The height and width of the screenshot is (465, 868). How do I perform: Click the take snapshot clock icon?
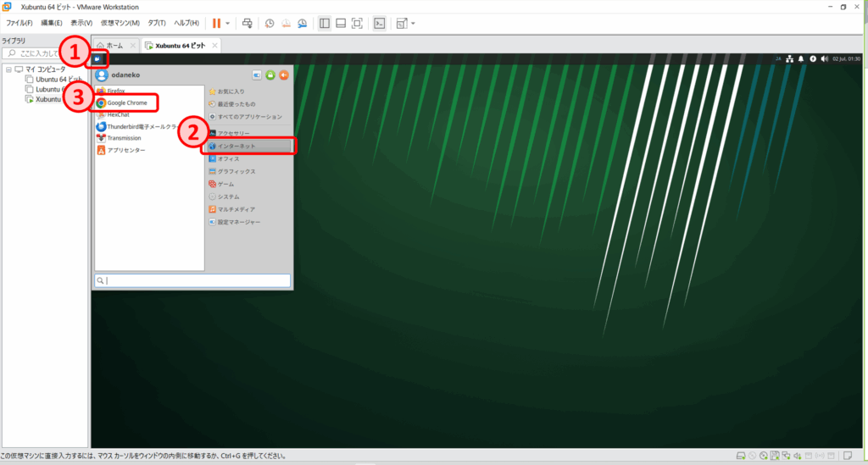click(x=270, y=23)
